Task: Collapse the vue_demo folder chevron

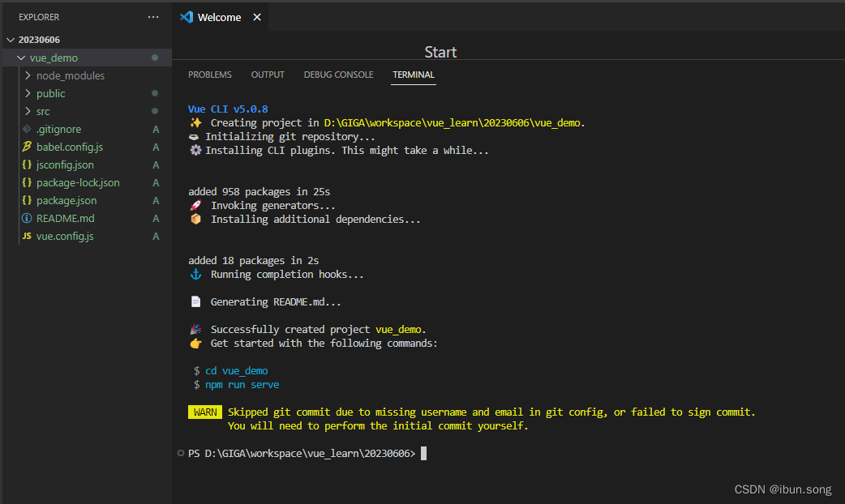Action: (x=21, y=58)
